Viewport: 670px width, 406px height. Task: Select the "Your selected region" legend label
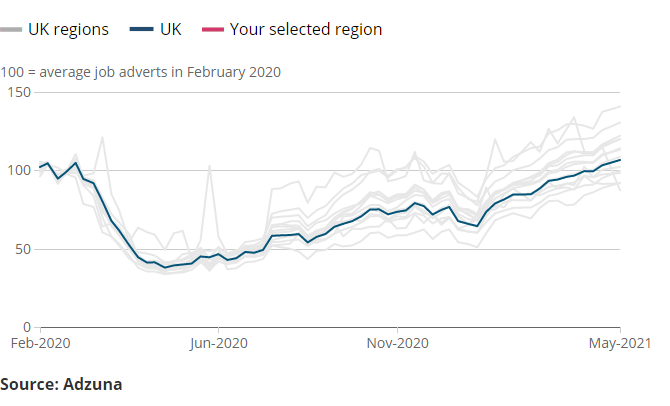coord(305,29)
